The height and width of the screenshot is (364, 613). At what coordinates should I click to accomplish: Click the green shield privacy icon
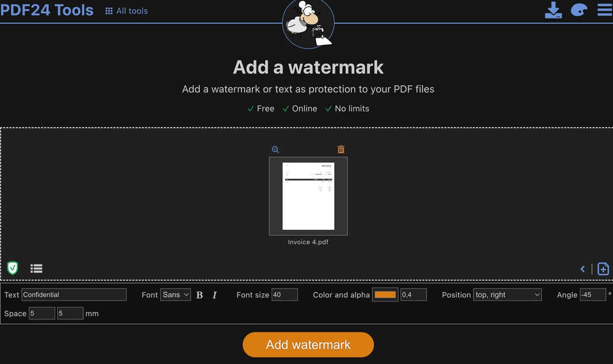pyautogui.click(x=12, y=268)
